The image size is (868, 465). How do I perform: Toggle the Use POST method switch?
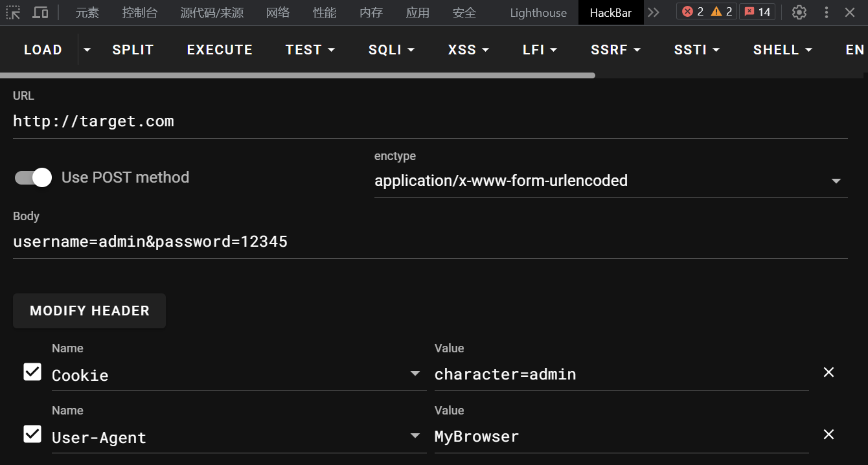[33, 177]
